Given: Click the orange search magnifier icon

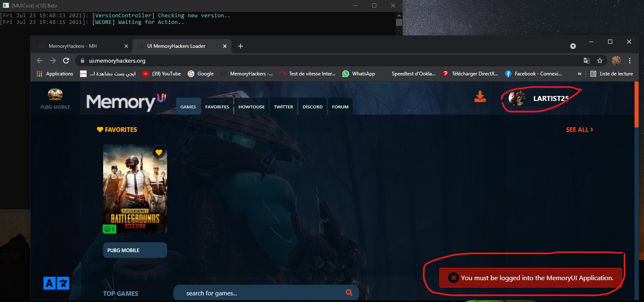Looking at the screenshot, I should pos(349,293).
